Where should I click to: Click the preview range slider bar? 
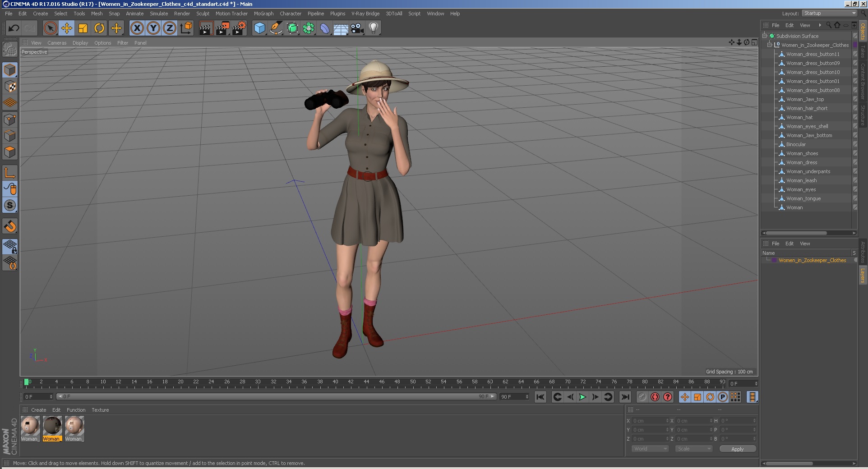coord(276,396)
